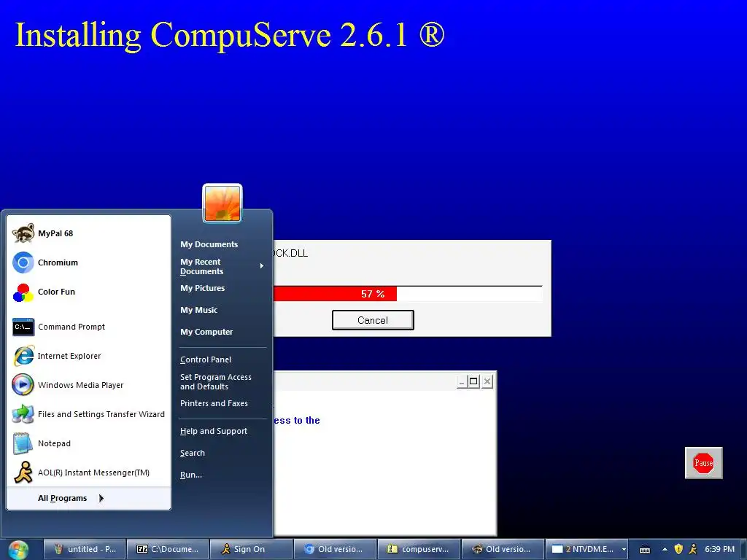Click the 57 % installation progress bar
This screenshot has height=560, width=747.
[x=408, y=294]
